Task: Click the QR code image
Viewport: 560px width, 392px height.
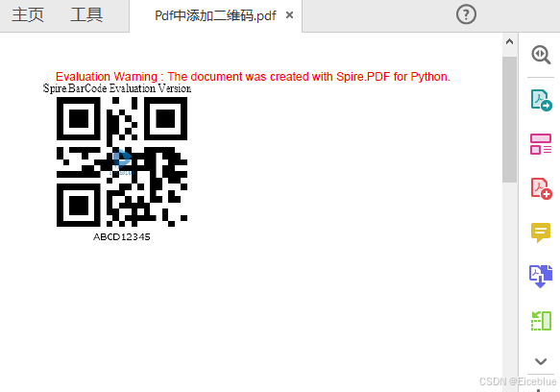Action: (122, 161)
